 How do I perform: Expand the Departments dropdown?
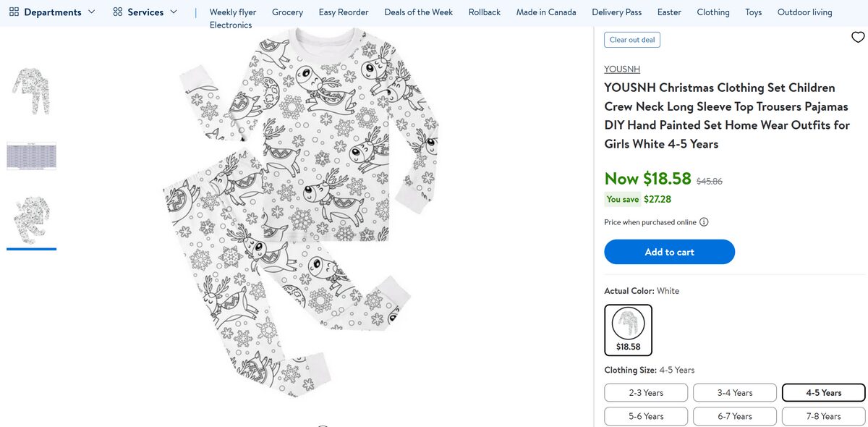tap(91, 12)
